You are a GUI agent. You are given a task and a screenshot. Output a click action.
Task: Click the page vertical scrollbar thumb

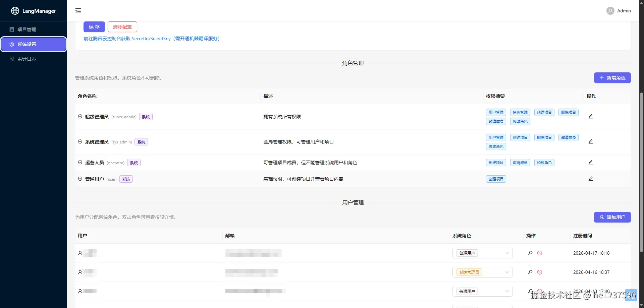point(641,172)
